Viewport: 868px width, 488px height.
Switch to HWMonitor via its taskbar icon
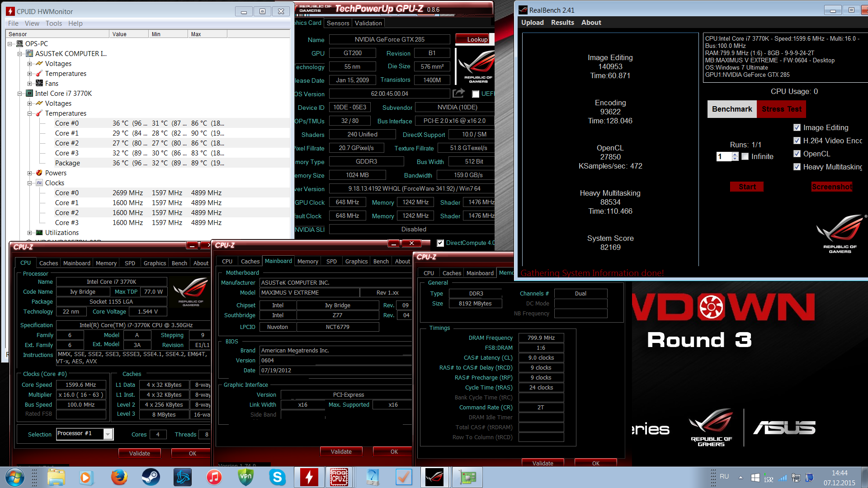[x=309, y=477]
